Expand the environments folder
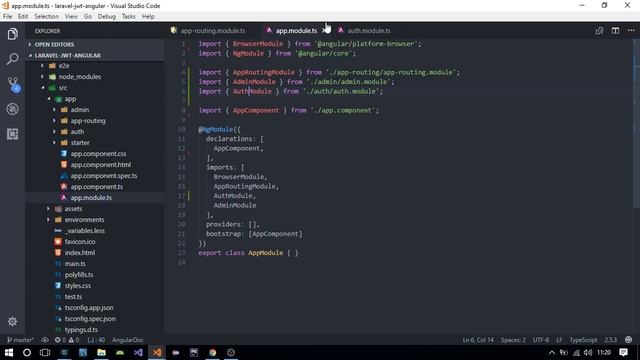 tap(84, 220)
